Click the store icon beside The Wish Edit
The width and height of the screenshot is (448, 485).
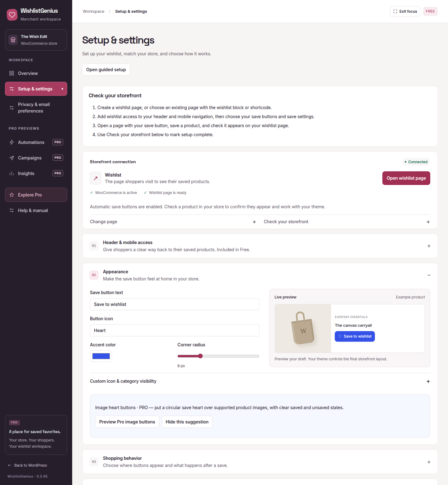click(13, 40)
